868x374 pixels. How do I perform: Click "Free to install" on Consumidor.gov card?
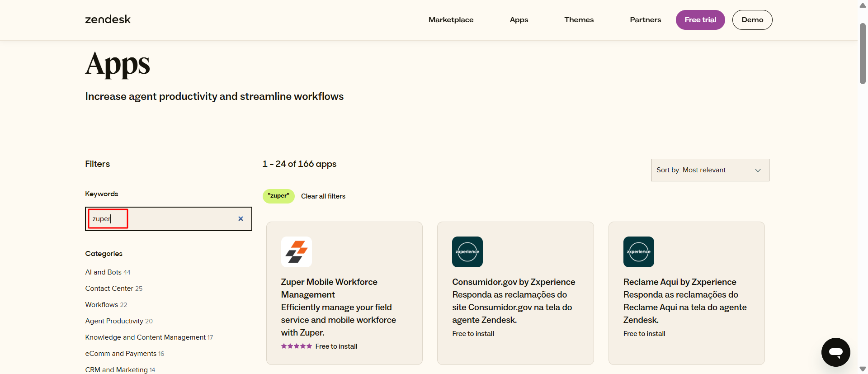coord(473,334)
